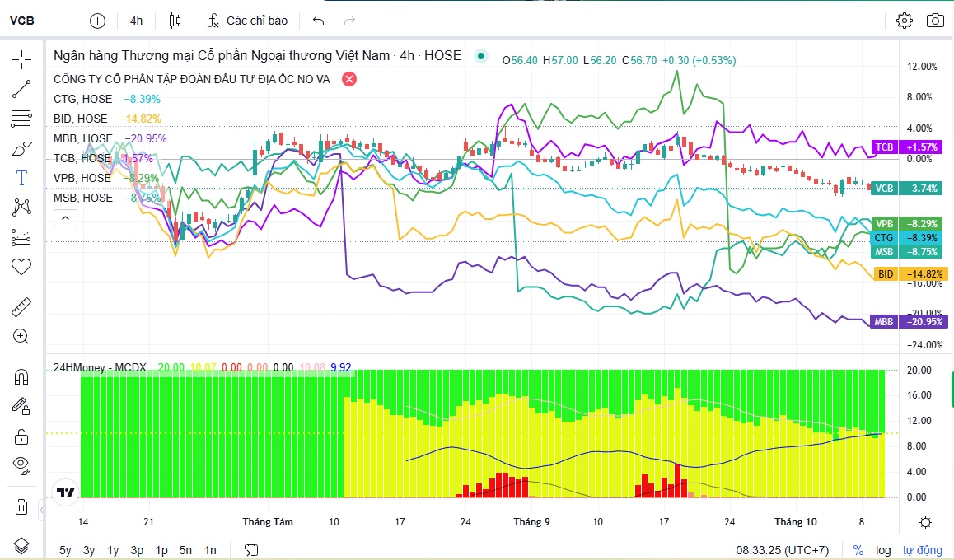Activate the zoom in tool
This screenshot has width=954, height=560.
[21, 336]
